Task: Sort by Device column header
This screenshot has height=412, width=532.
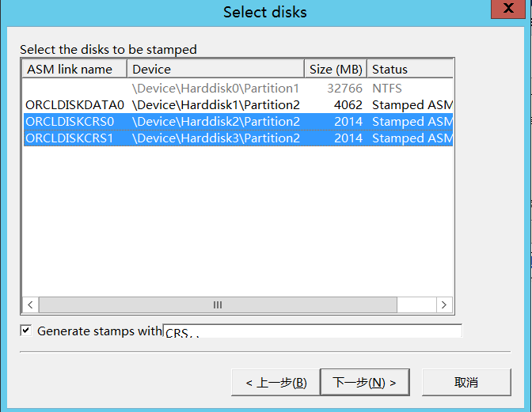Action: click(215, 69)
